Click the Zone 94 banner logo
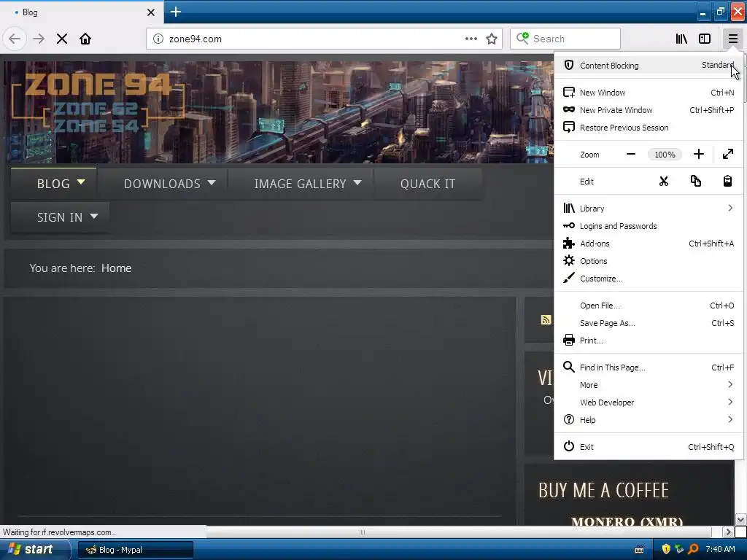 98,104
